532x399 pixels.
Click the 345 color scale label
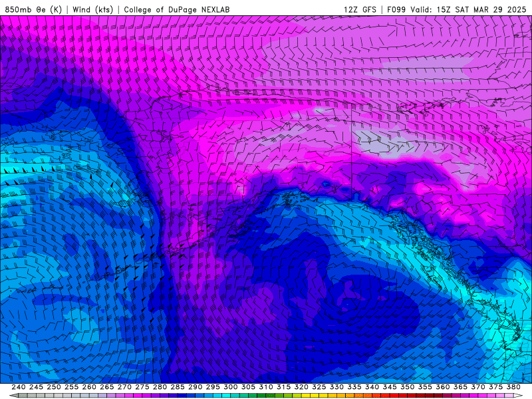click(389, 387)
